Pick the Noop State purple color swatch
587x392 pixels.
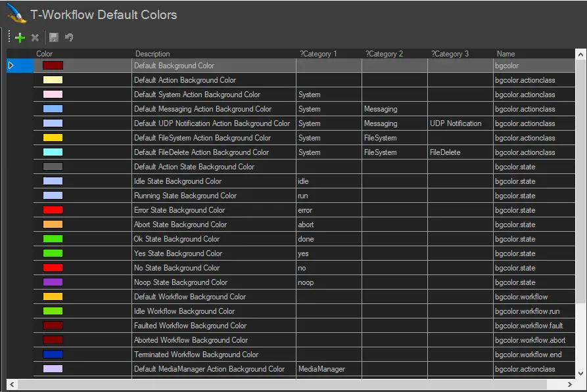(x=53, y=282)
